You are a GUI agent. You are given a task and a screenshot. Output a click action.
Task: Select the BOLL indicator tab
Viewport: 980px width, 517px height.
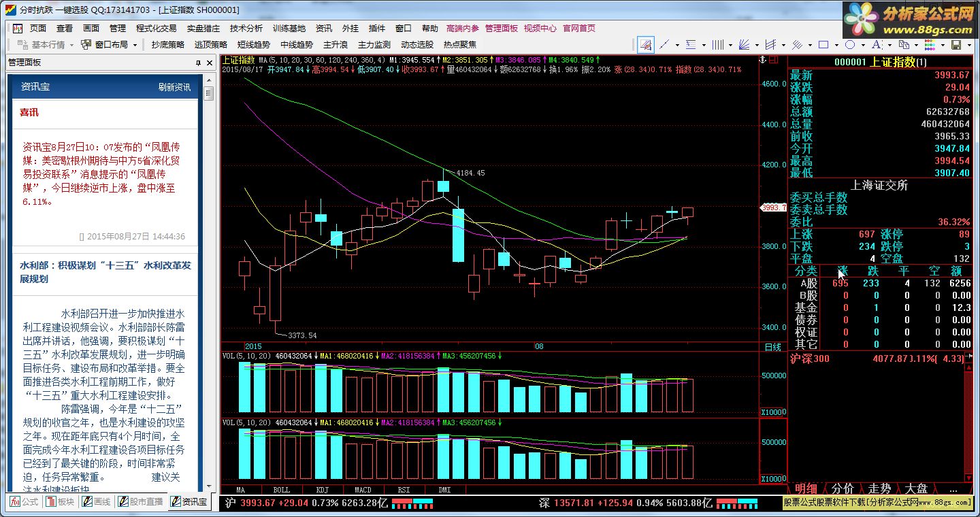tap(282, 490)
